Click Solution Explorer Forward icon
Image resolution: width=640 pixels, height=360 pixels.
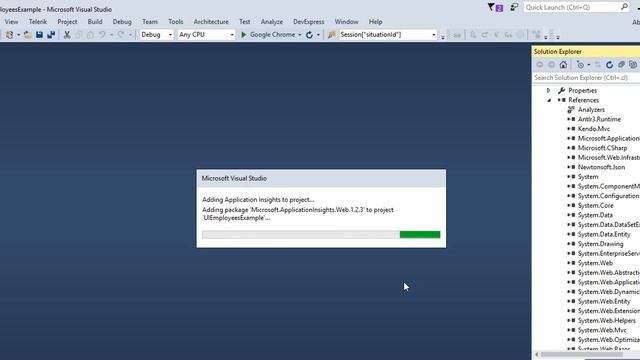[x=551, y=64]
